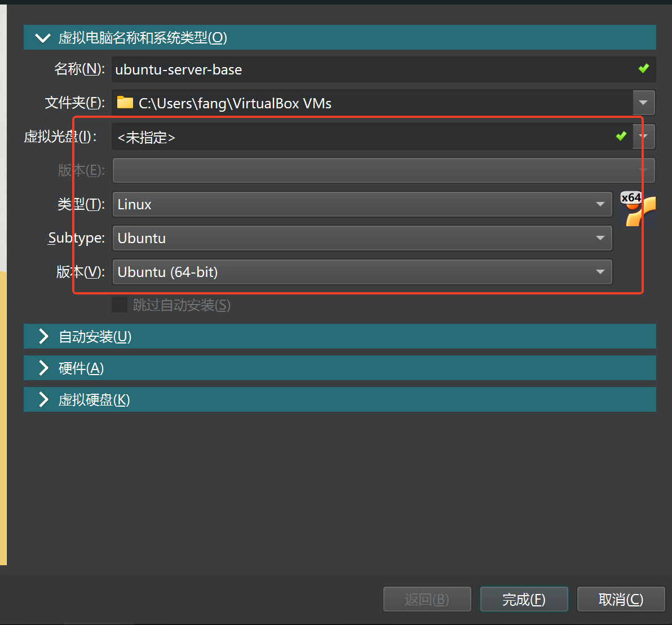Click the 虚拟光盘 <未指定> field
This screenshot has height=625, width=672.
point(372,137)
